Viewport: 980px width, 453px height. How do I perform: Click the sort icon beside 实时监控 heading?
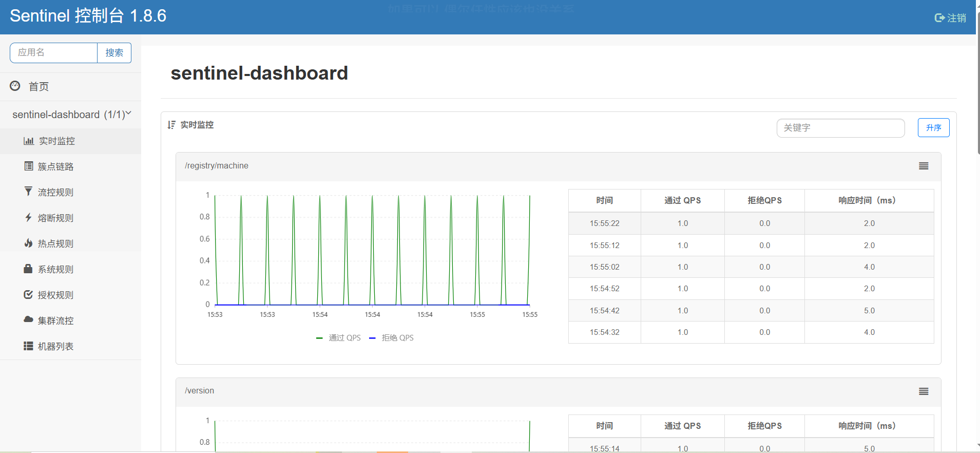[x=171, y=125]
